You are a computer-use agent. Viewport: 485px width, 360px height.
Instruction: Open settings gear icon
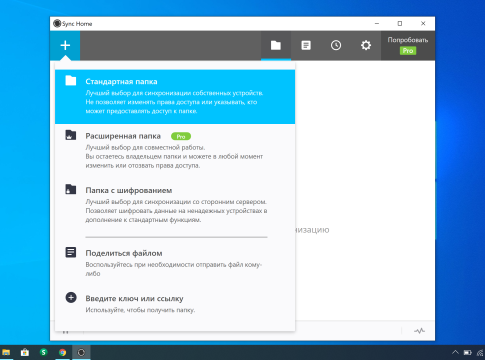(x=366, y=45)
